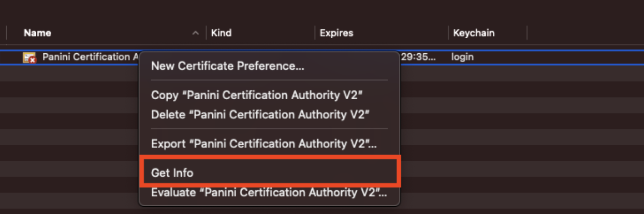This screenshot has width=644, height=214.
Task: Select Evaluate "Panini Certification Authority V2"…
Action: (x=269, y=193)
